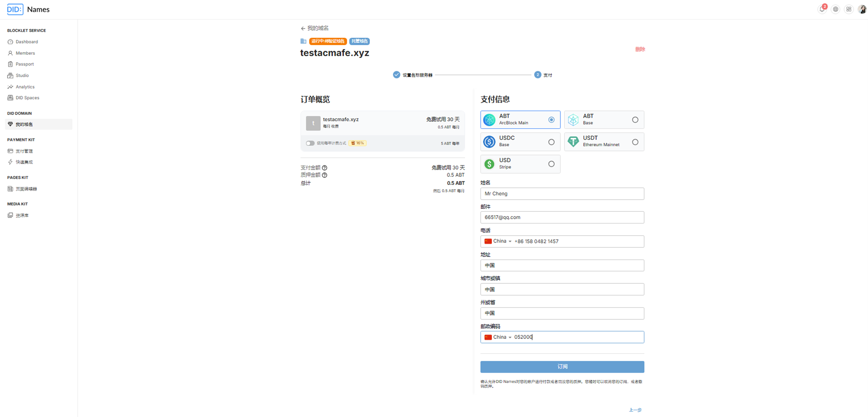
Task: Click the red delete link
Action: pyautogui.click(x=640, y=49)
